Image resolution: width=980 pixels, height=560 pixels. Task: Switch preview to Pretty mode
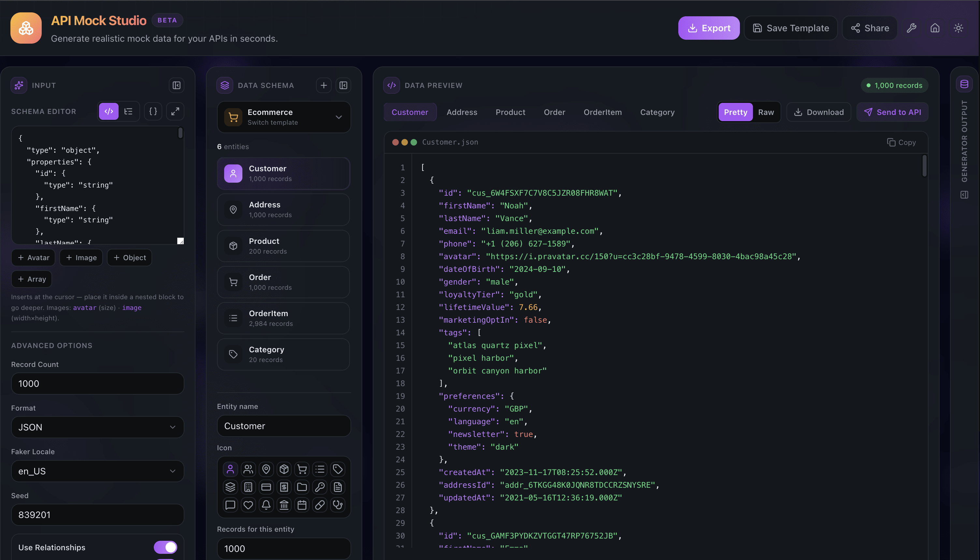coord(736,112)
